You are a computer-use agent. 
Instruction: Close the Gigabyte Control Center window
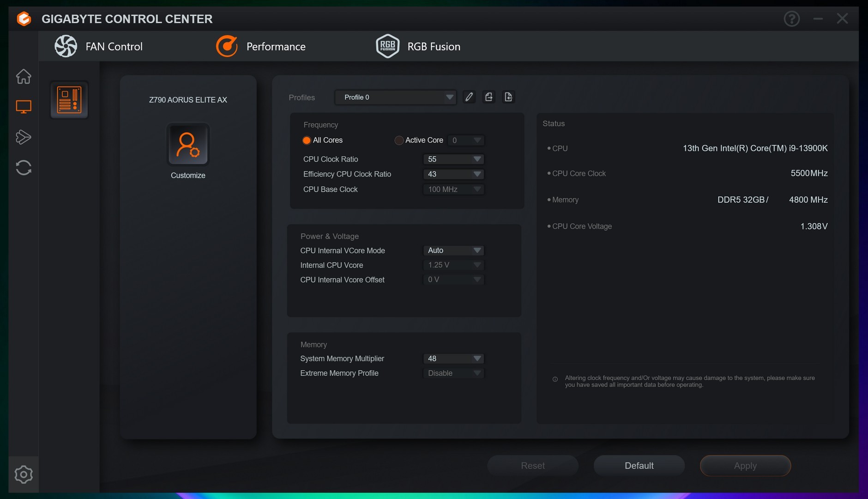click(x=842, y=18)
